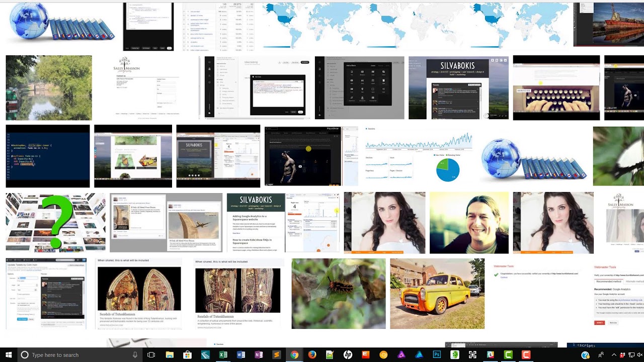
Task: Click the Cortana microphone icon
Action: click(135, 355)
